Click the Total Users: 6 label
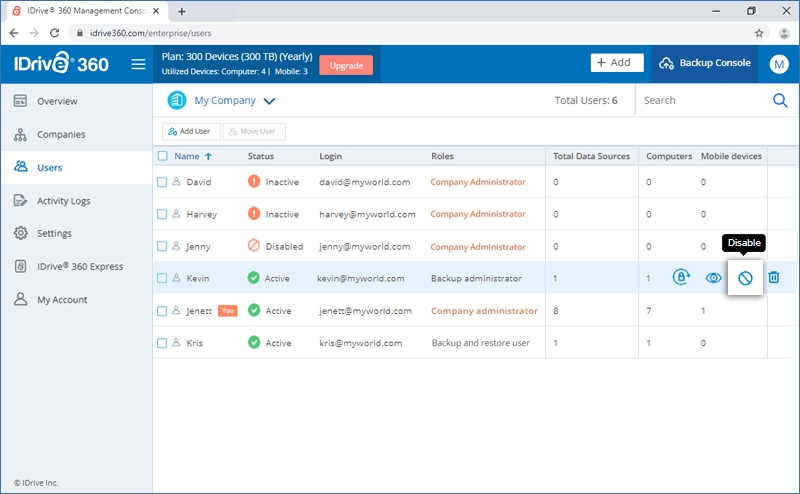Viewport: 800px width, 494px height. [586, 101]
